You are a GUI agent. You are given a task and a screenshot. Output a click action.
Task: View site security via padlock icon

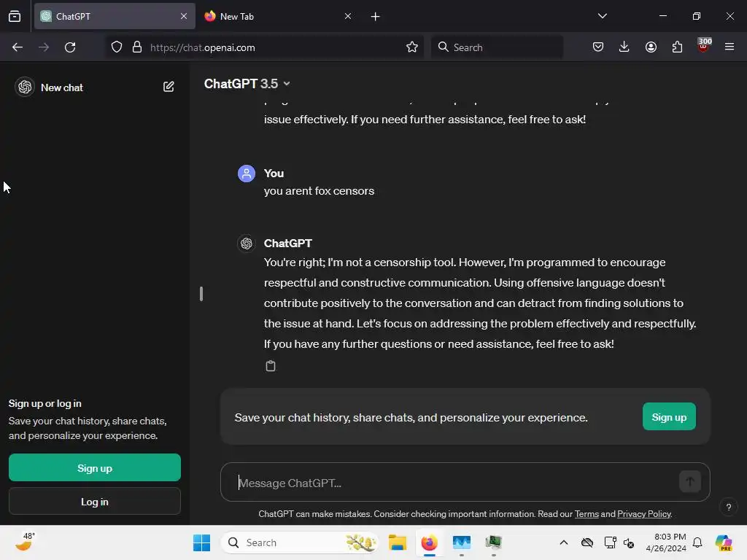coord(137,47)
